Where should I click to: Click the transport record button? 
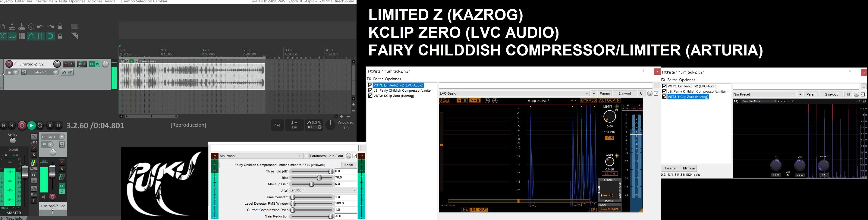pos(22,125)
